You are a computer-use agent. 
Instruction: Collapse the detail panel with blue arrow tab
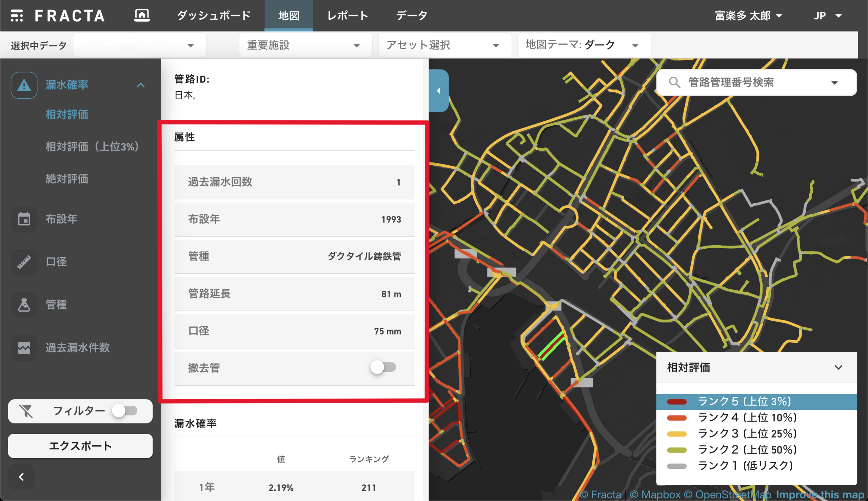click(438, 91)
